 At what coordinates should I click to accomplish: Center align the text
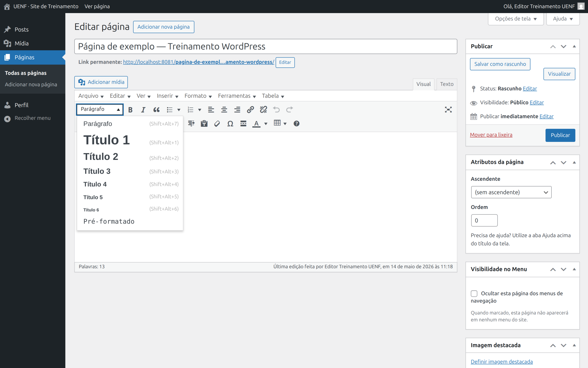click(224, 110)
